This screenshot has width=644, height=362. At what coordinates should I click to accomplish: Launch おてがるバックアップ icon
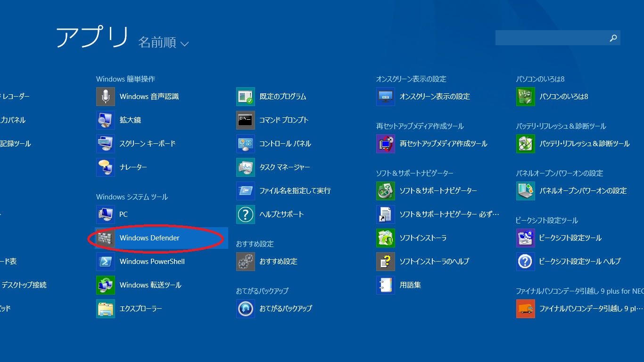246,309
